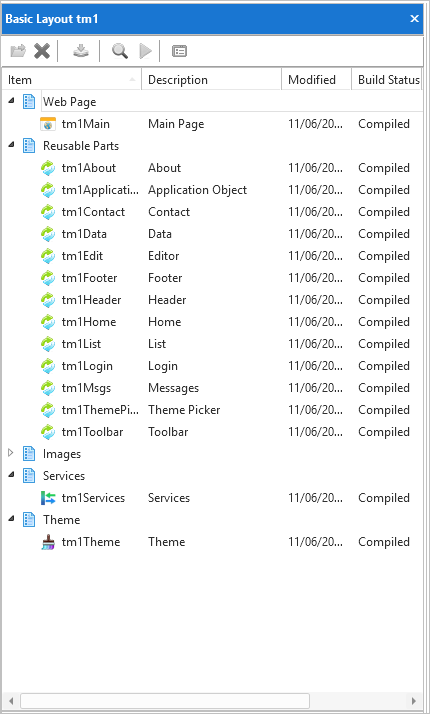
Task: Collapse the Services group
Action: tap(11, 475)
